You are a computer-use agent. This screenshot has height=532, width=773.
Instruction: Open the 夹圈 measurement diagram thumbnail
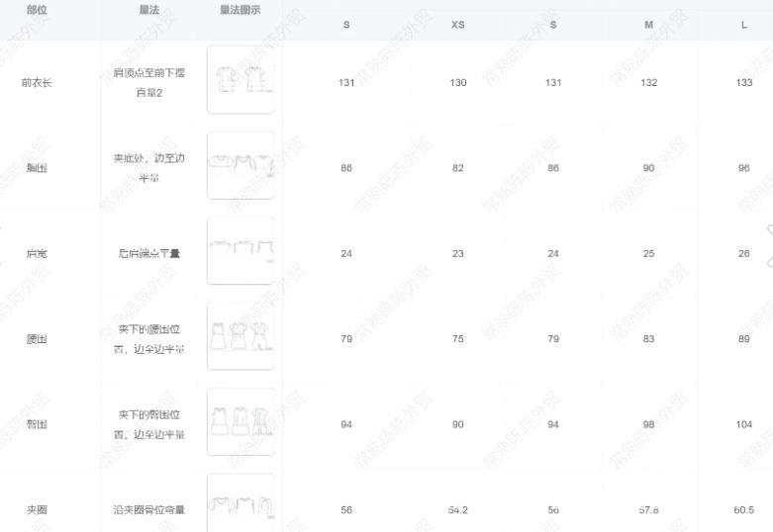pyautogui.click(x=241, y=502)
